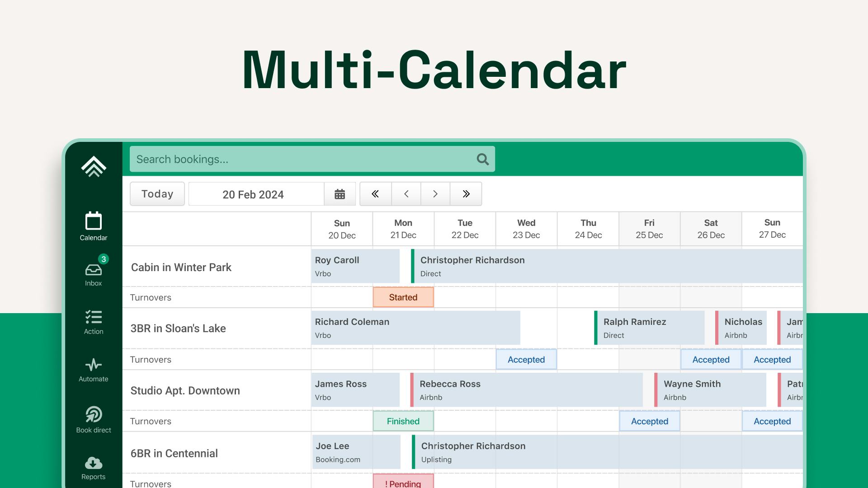Viewport: 868px width, 488px height.
Task: Click 3BR in Sloan's Lake property
Action: [178, 328]
